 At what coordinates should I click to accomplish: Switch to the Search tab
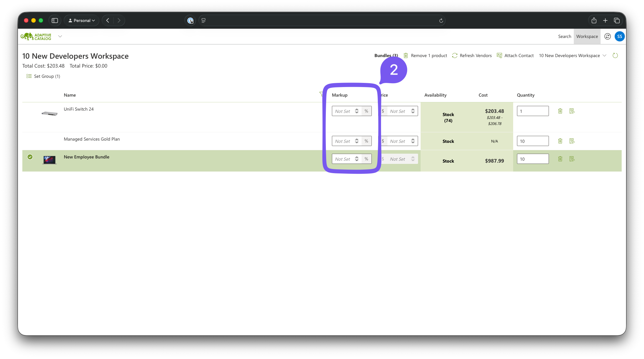(x=564, y=36)
